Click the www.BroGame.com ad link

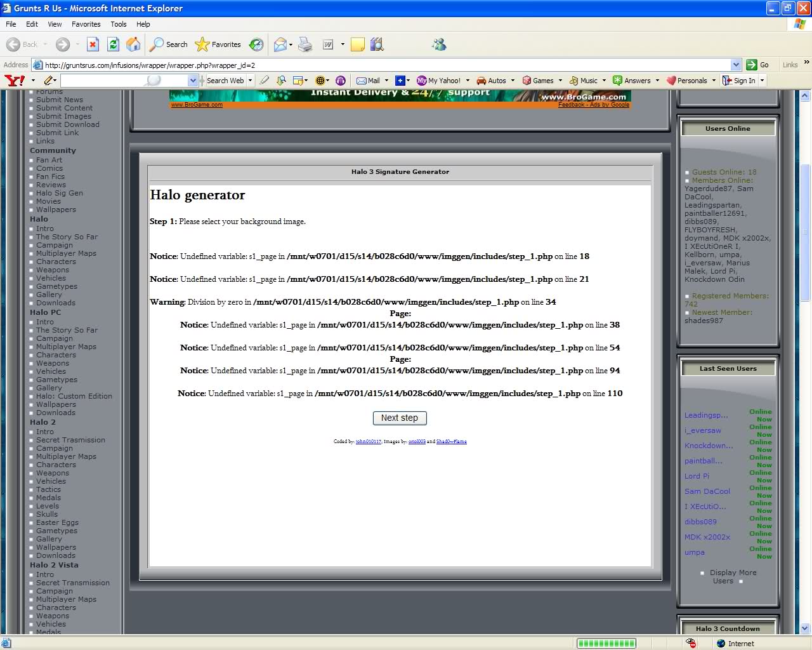coord(197,105)
